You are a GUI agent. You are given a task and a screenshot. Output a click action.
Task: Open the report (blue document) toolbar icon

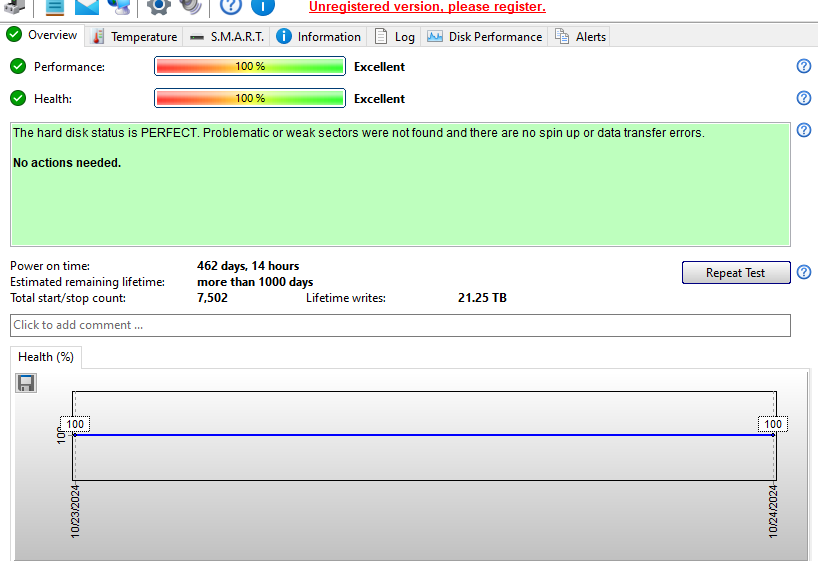[55, 6]
